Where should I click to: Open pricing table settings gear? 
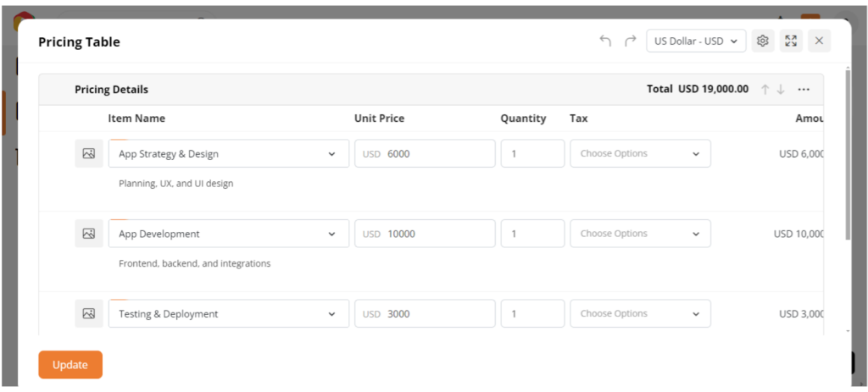coord(762,41)
